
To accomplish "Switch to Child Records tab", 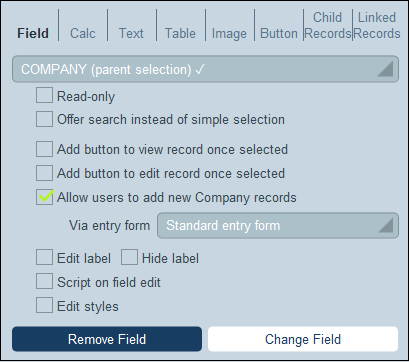I will 328,25.
